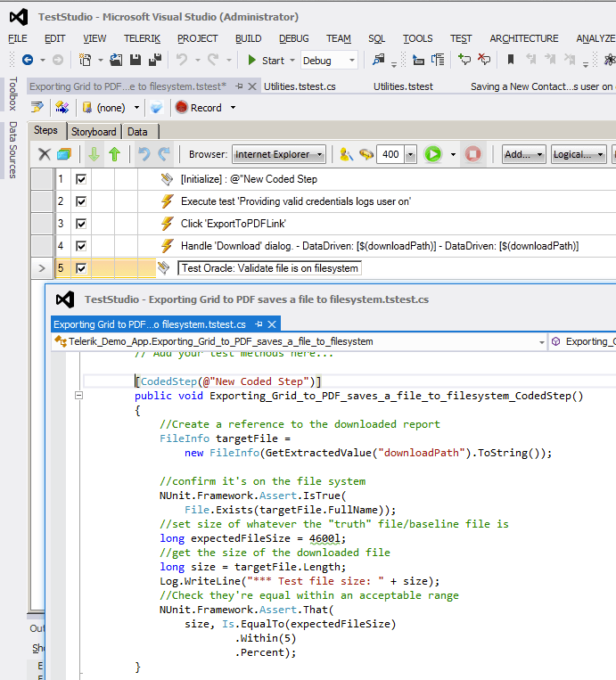This screenshot has height=680, width=616.
Task: Move step down with green down arrow
Action: pos(94,154)
